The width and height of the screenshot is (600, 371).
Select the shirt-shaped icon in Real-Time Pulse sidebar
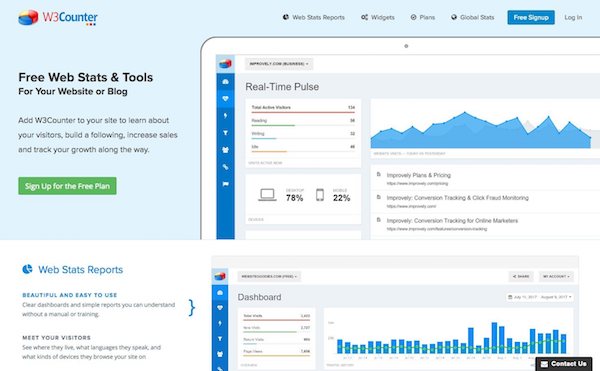click(225, 150)
